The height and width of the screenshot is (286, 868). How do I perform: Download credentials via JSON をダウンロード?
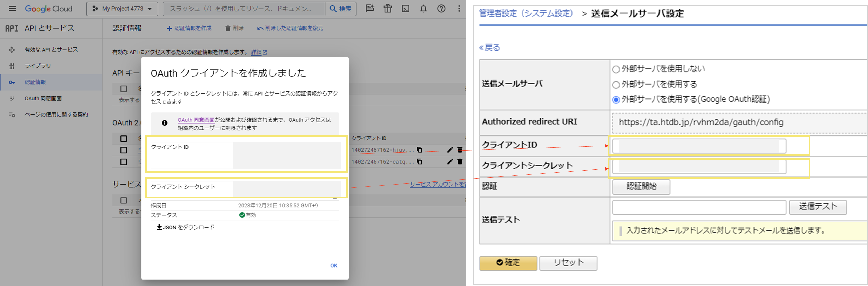click(x=185, y=227)
